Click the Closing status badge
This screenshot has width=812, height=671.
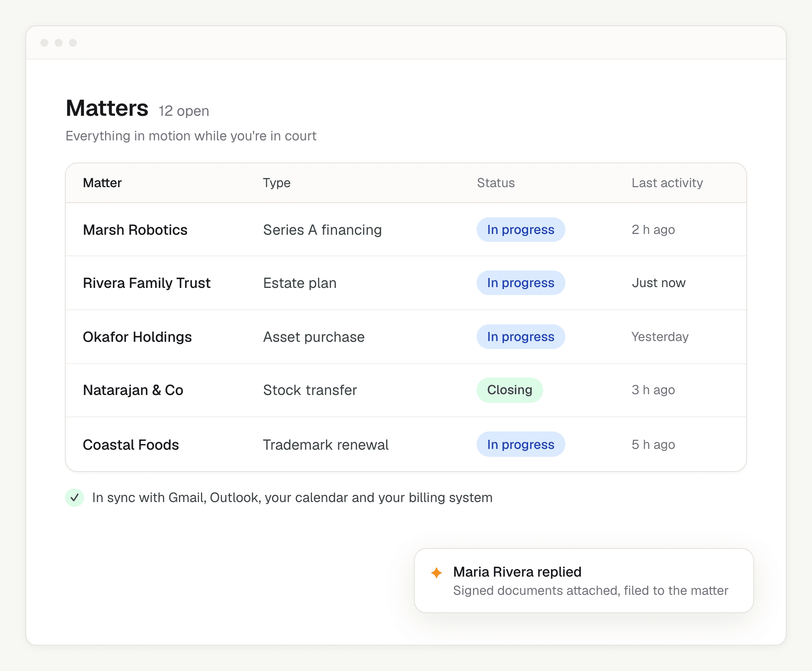pyautogui.click(x=509, y=390)
